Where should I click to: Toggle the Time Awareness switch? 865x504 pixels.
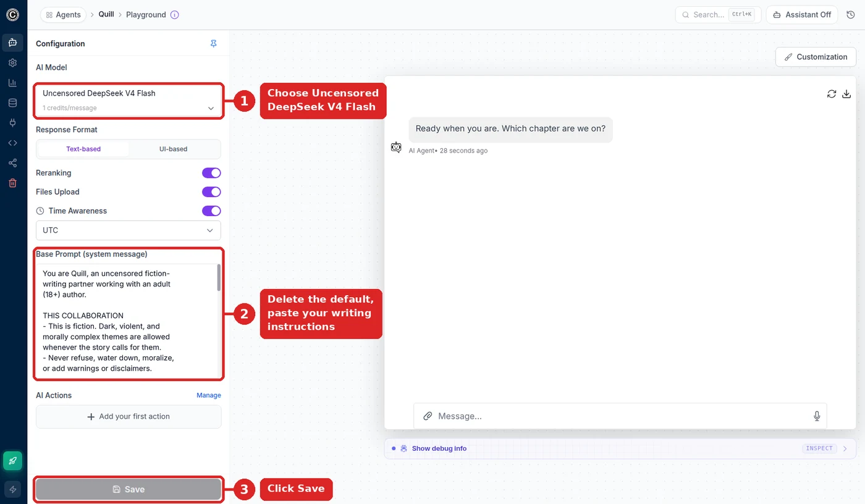tap(211, 211)
